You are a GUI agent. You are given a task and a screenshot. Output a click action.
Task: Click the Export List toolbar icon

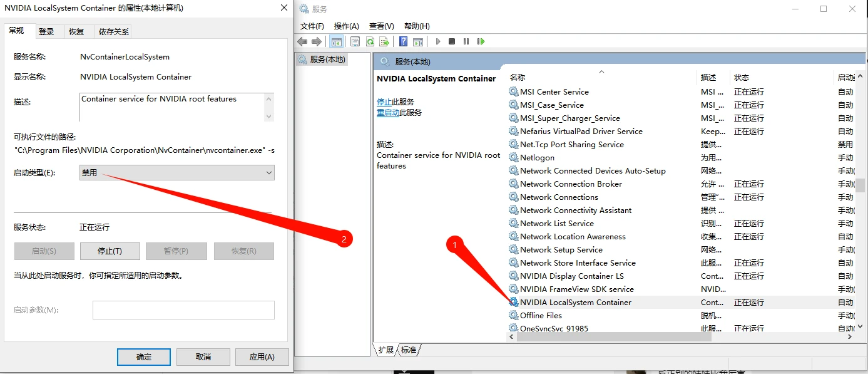[384, 41]
